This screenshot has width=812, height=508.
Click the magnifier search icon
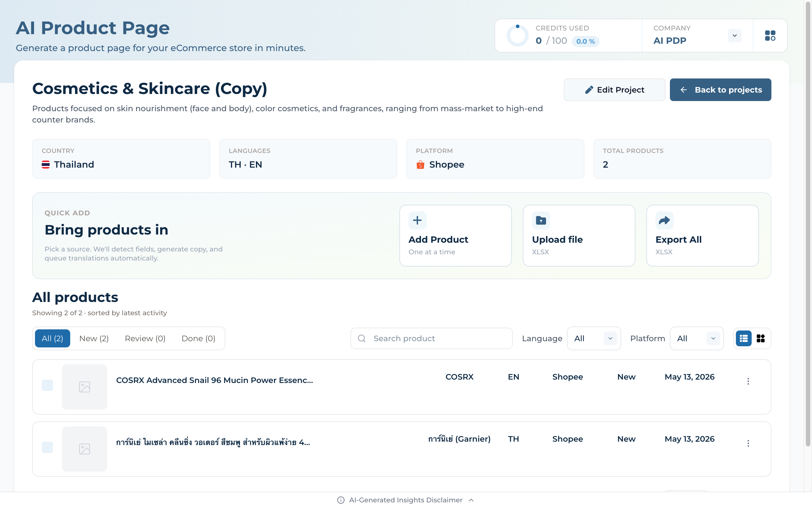coord(362,338)
